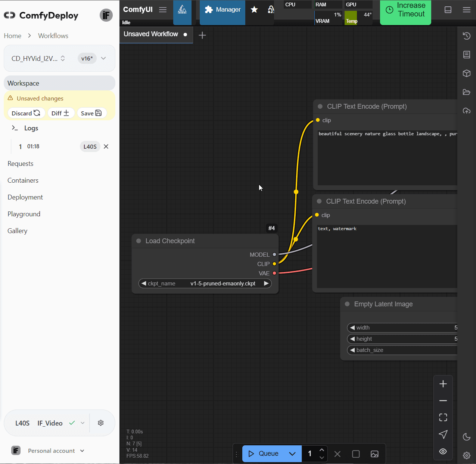The height and width of the screenshot is (464, 476).
Task: Open the Containers page
Action: [23, 180]
